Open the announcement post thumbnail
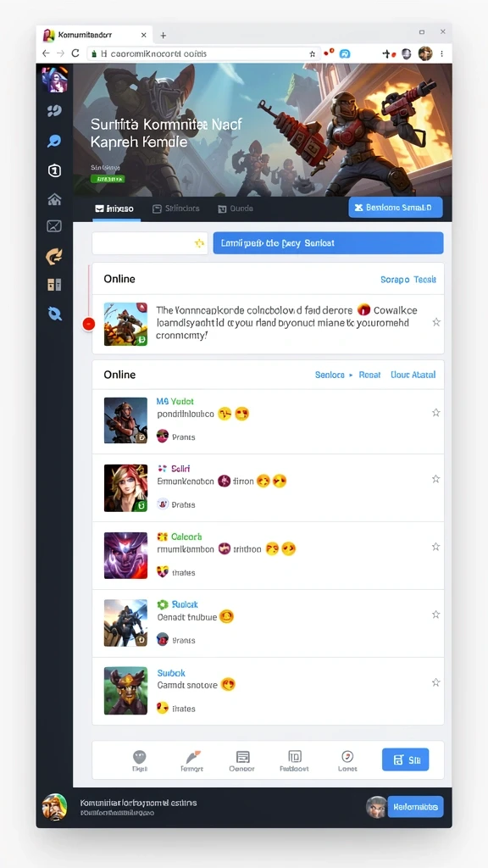Screen dimensions: 488x868 click(x=125, y=325)
